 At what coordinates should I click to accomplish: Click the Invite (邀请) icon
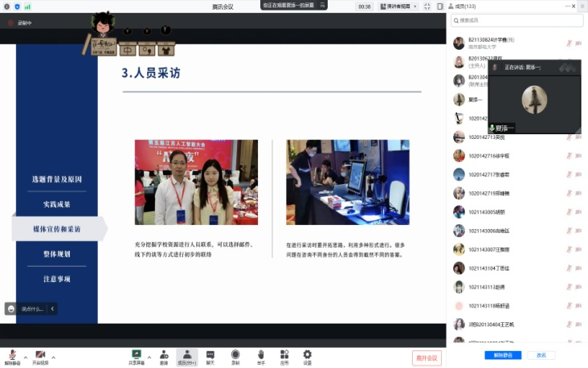pos(164,356)
